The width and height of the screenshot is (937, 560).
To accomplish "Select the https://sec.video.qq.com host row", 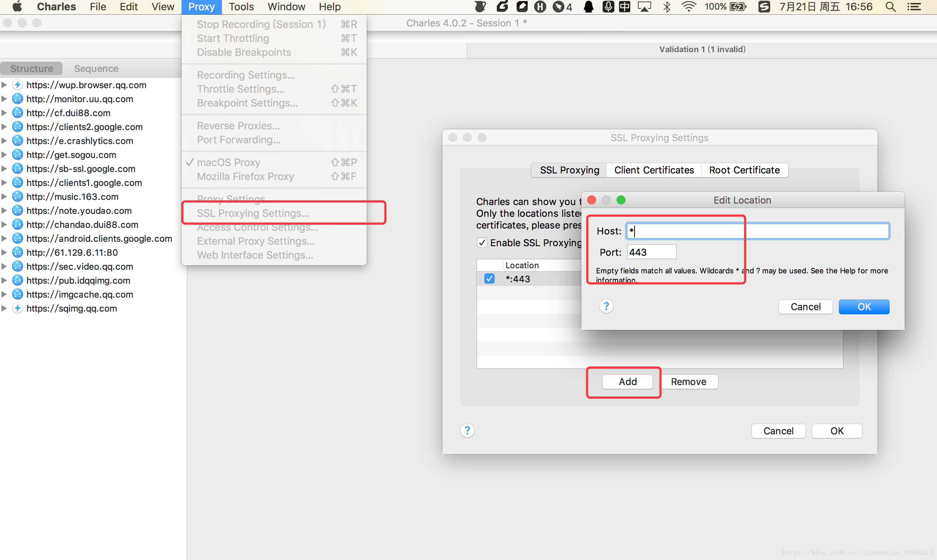I will pyautogui.click(x=93, y=266).
